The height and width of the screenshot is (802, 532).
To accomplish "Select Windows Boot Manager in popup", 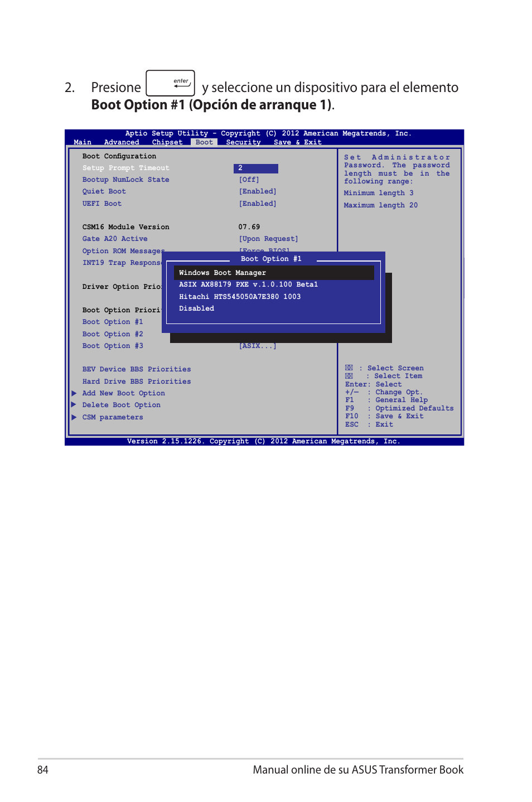I will click(x=274, y=273).
